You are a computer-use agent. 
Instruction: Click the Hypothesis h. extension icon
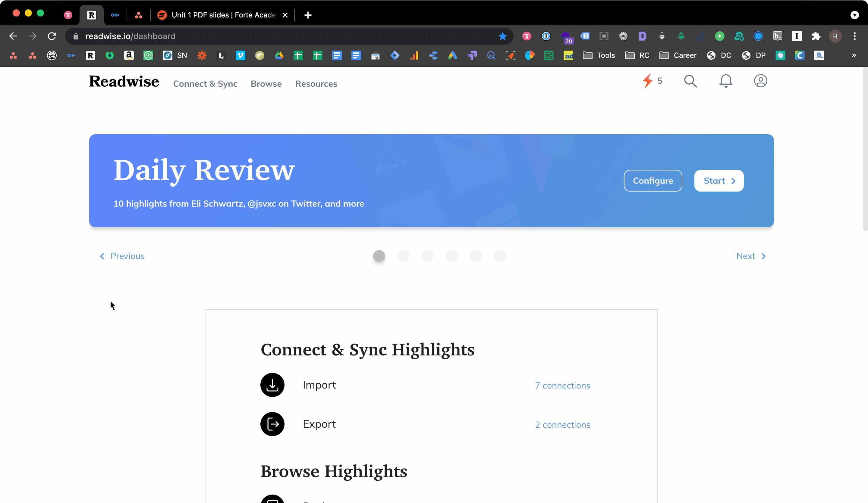click(x=777, y=36)
